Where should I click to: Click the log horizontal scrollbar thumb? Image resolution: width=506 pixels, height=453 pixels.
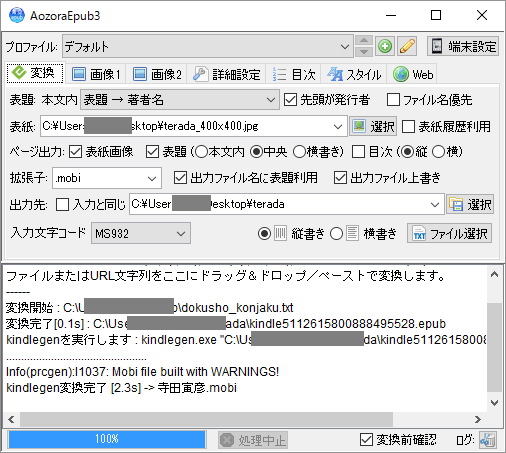coord(206,419)
